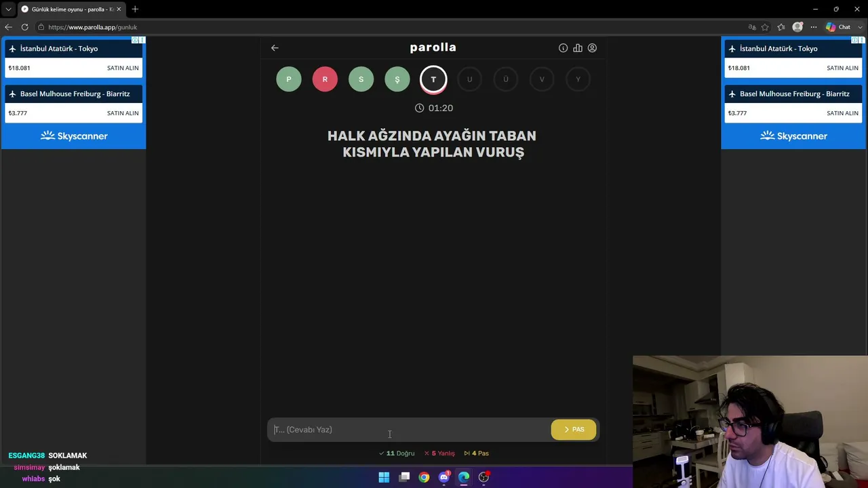Click the 4 Pas skipped counter

pyautogui.click(x=476, y=453)
